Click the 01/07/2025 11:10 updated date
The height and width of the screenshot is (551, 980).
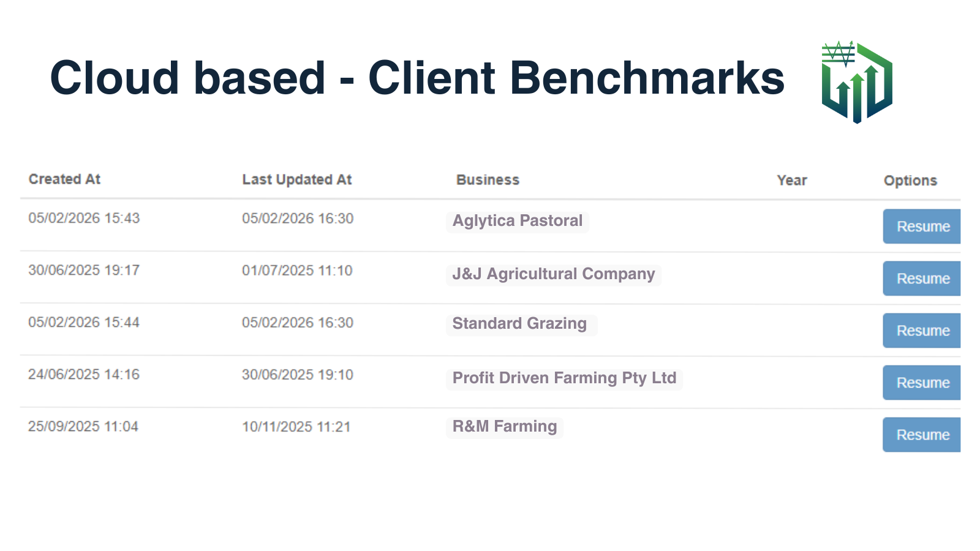pos(297,271)
